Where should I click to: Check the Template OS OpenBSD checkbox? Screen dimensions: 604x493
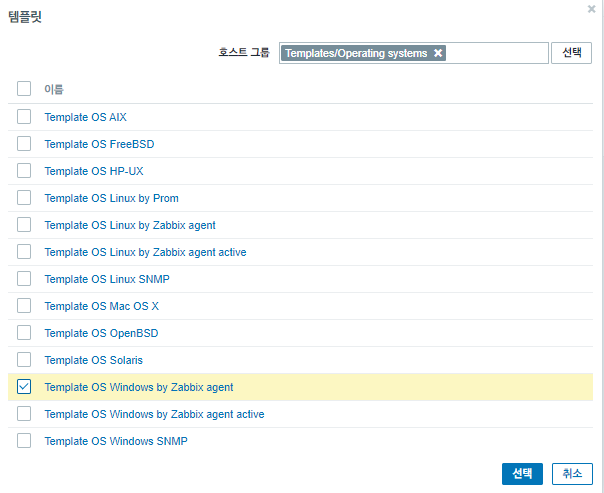tap(24, 333)
